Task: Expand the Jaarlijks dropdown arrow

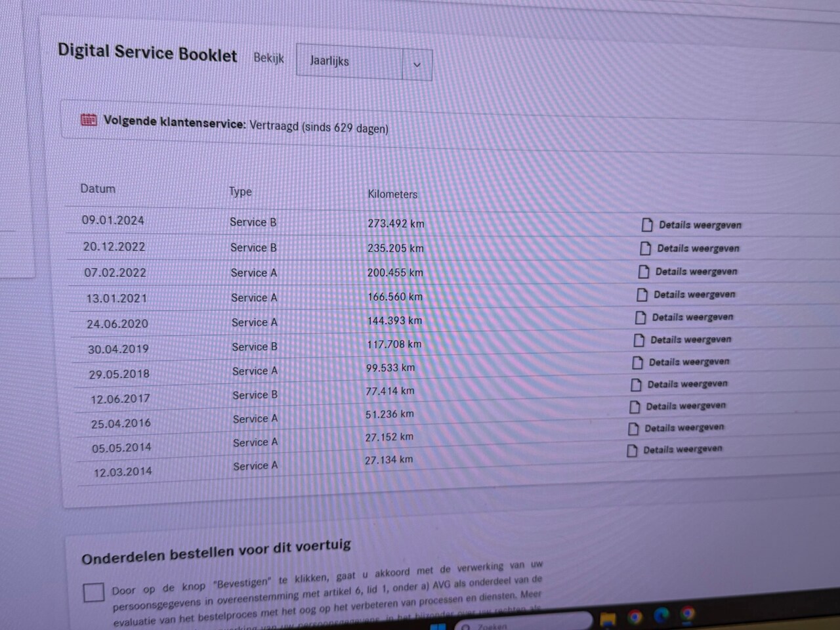Action: tap(417, 65)
